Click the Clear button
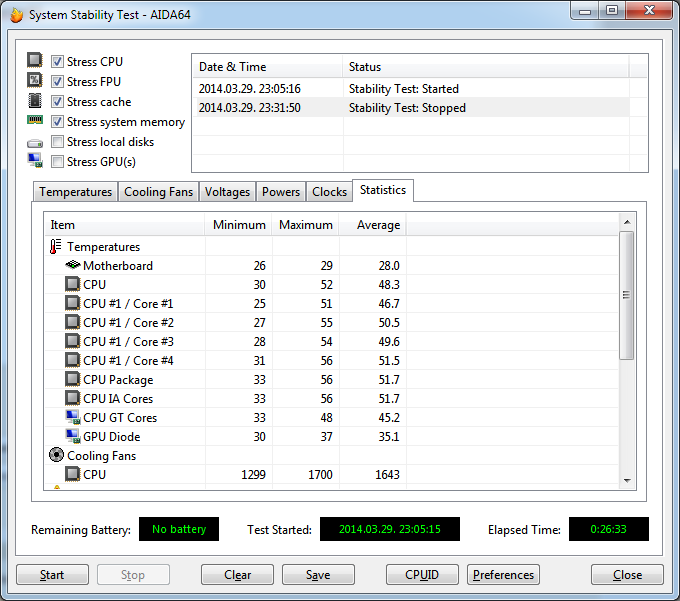680x601 pixels. pyautogui.click(x=237, y=575)
